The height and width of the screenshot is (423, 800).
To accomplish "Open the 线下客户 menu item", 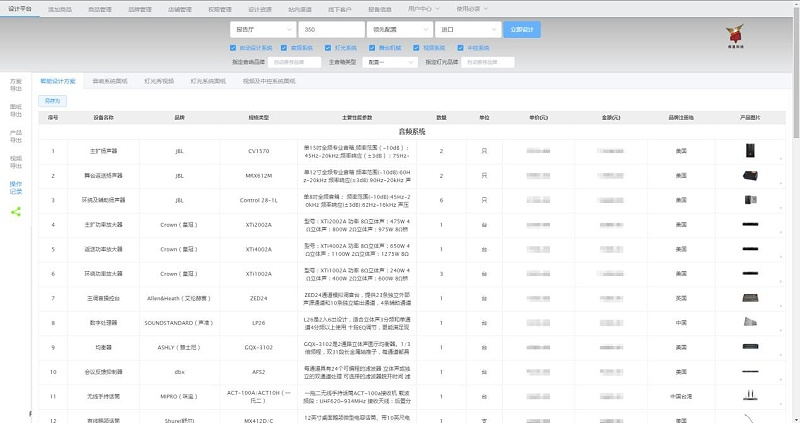I will (340, 9).
